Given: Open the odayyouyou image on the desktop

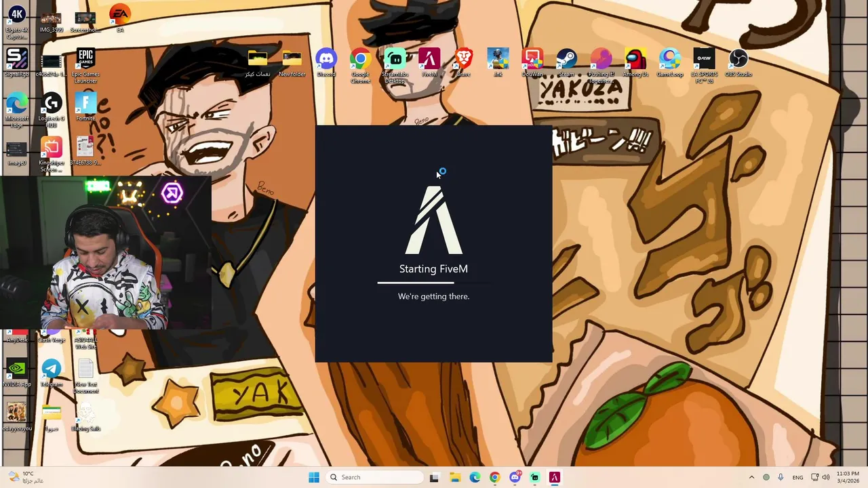Looking at the screenshot, I should tap(16, 418).
